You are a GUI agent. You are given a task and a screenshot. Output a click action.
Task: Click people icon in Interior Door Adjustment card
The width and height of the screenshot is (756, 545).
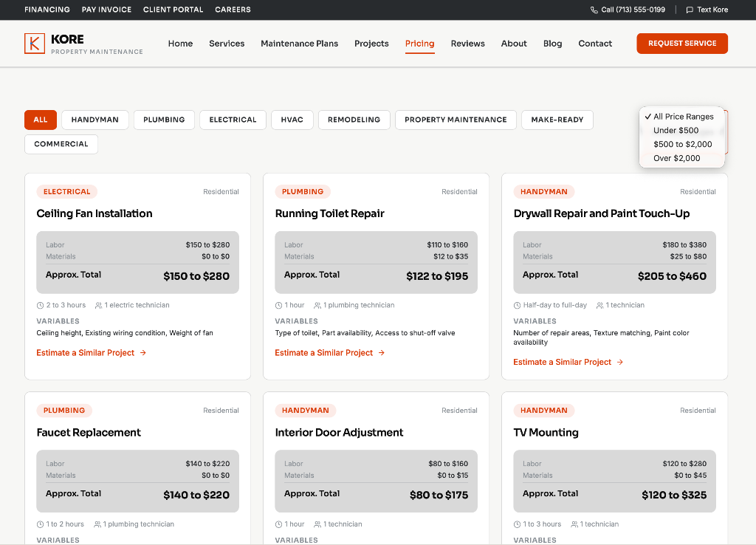point(317,524)
